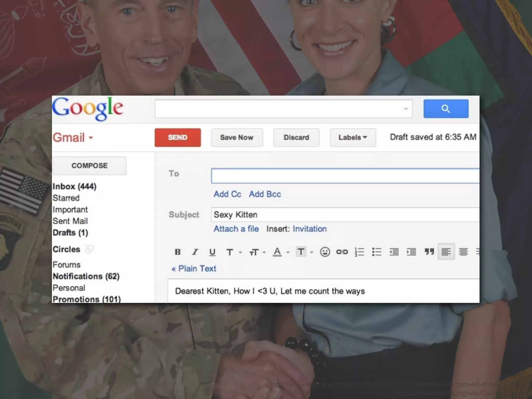Create a numbered list

point(359,252)
